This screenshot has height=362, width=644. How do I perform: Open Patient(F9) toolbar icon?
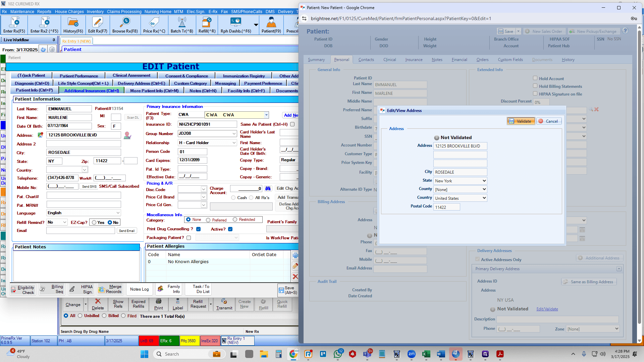(271, 25)
